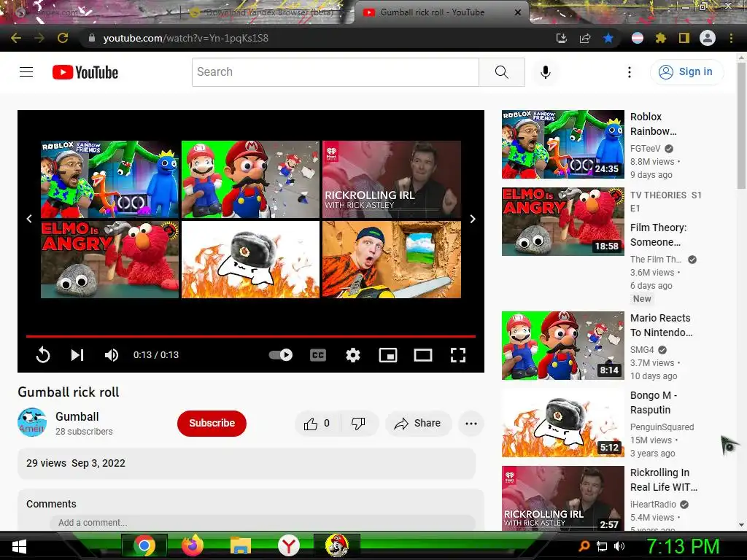Open Film Theory sidebar video thumbnail
The height and width of the screenshot is (560, 747).
562,222
